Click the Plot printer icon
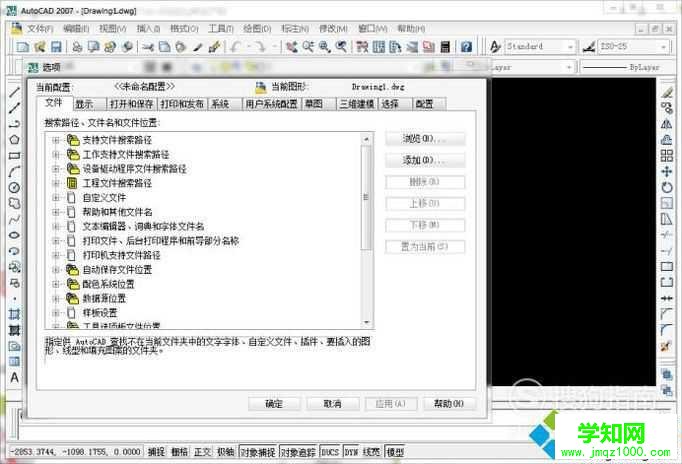682x464 pixels. 77,47
